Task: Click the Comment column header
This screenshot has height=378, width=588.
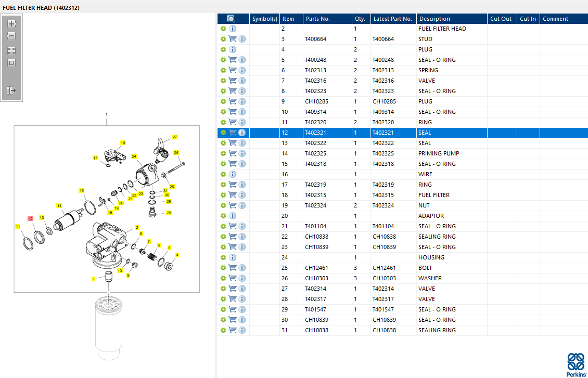Action: click(564, 19)
